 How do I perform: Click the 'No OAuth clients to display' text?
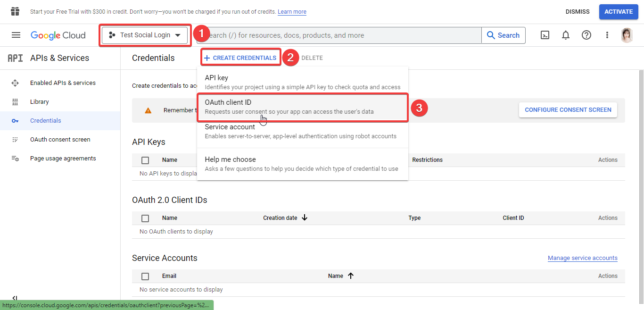point(176,232)
